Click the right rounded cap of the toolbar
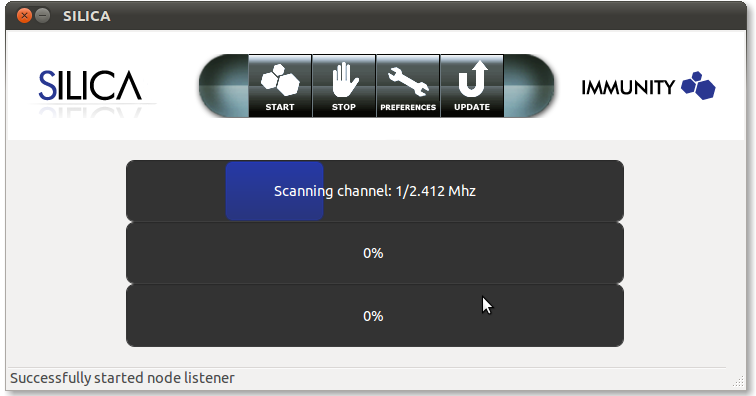This screenshot has width=756, height=396. click(x=529, y=86)
